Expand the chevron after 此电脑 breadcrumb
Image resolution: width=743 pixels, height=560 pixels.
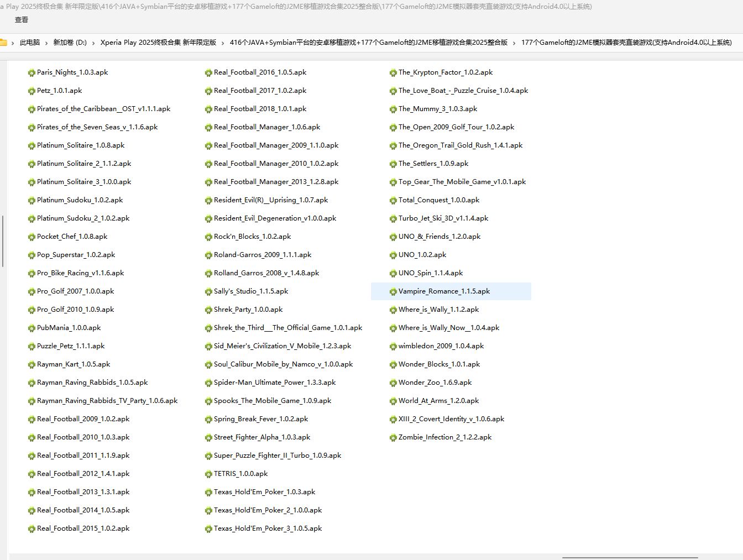(x=46, y=43)
